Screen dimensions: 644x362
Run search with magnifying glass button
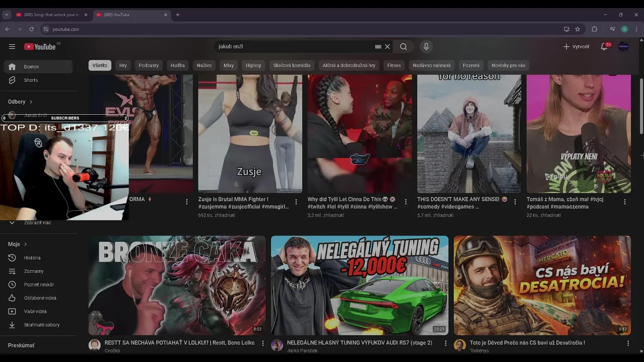coord(404,47)
